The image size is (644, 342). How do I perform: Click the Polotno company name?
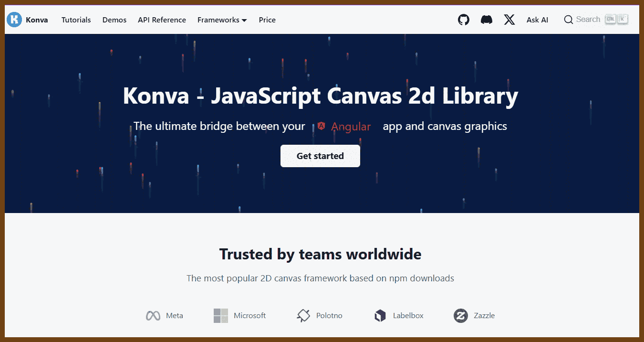pos(329,316)
